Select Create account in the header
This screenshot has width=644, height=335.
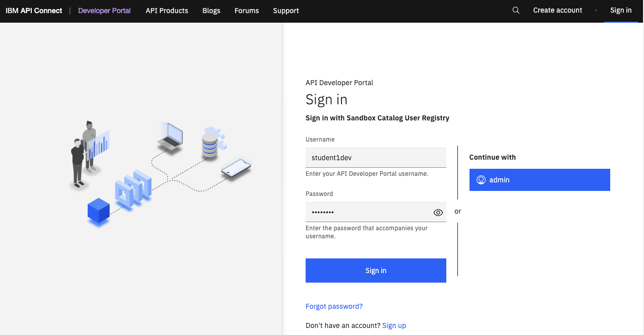557,11
